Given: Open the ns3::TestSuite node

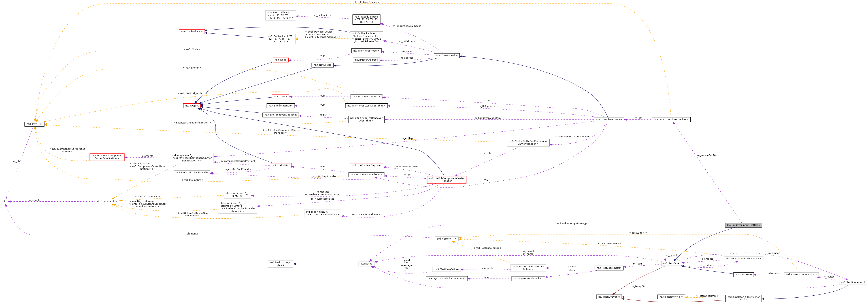Looking at the screenshot, I should 743,275.
